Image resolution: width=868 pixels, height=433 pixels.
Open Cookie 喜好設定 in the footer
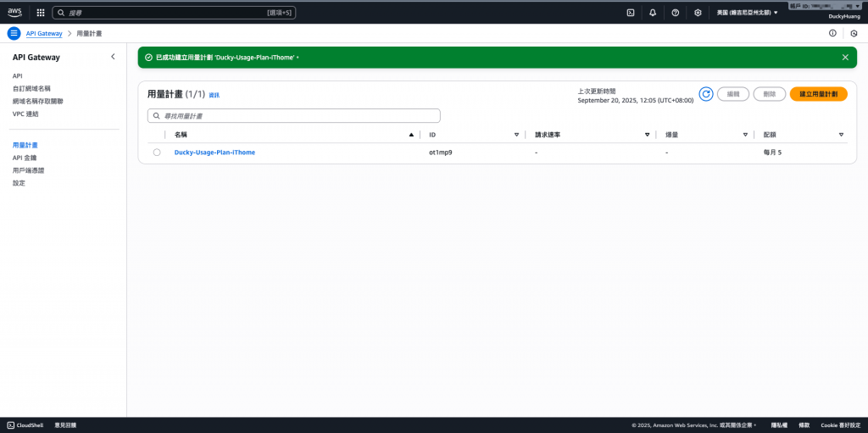click(x=840, y=425)
